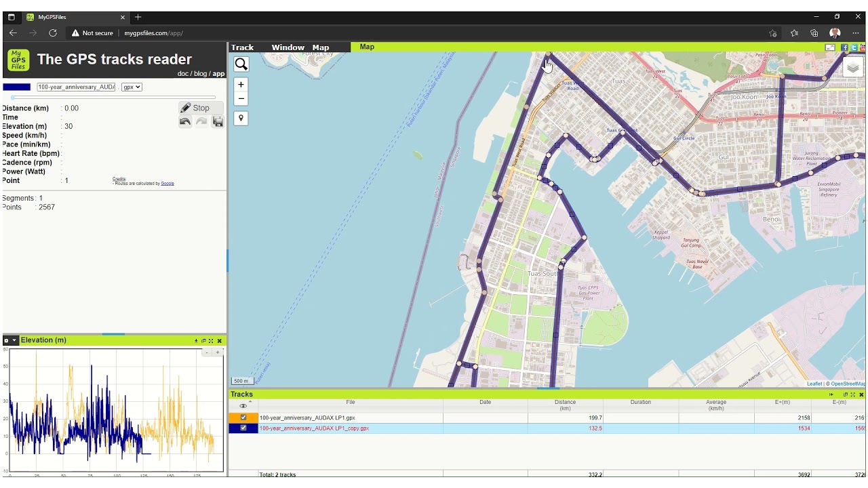Click the save floppy disk icon
Screen dimensions: 868x488
pos(218,122)
